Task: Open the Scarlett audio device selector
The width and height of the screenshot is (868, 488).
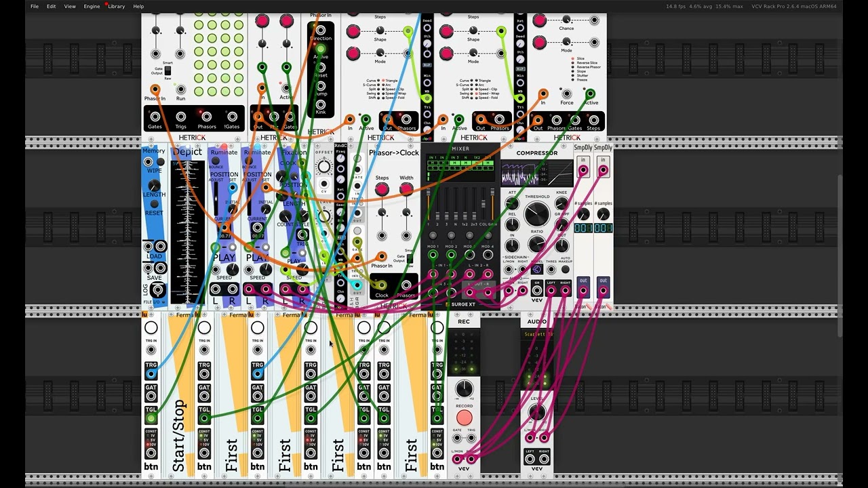Action: 536,333
